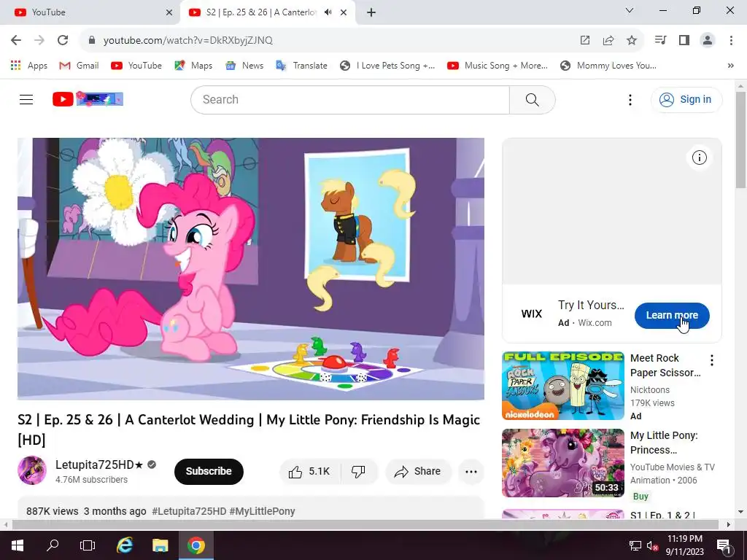Screen dimensions: 747x560
Task: Click the #Letupita725HD hashtag
Action: pyautogui.click(x=189, y=511)
